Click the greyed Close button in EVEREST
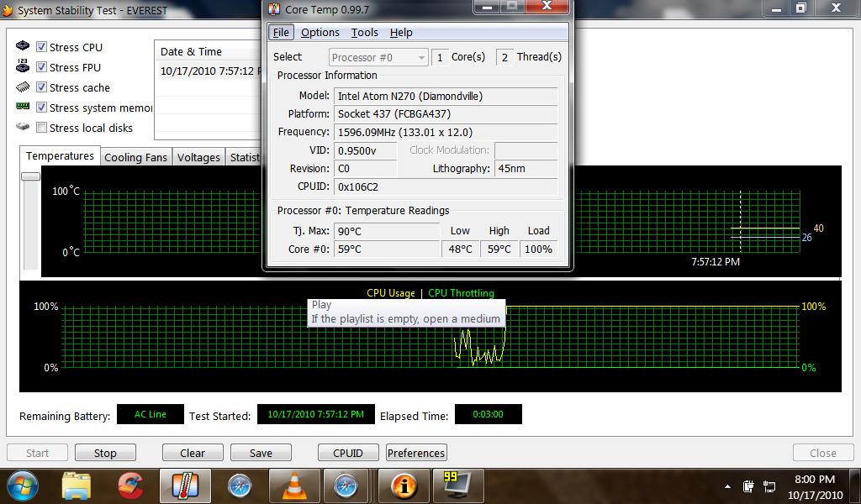Screen dimensions: 861x504 (x=823, y=453)
